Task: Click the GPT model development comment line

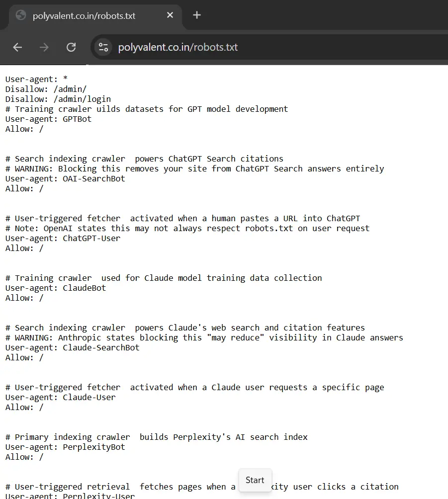Action: [x=147, y=109]
